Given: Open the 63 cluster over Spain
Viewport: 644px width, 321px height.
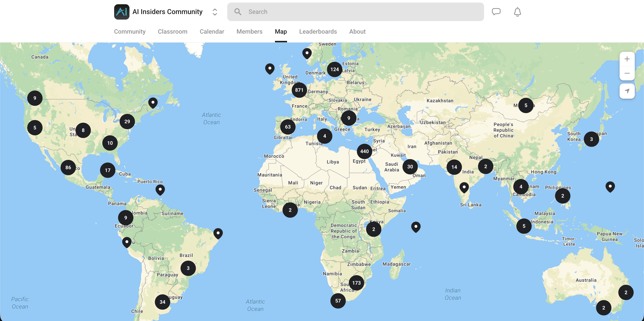Looking at the screenshot, I should (x=287, y=127).
